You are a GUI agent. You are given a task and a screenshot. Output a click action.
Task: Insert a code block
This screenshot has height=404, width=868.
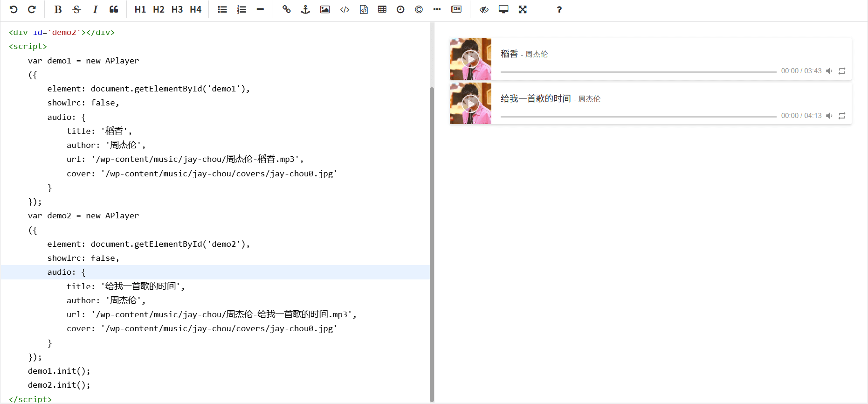364,9
